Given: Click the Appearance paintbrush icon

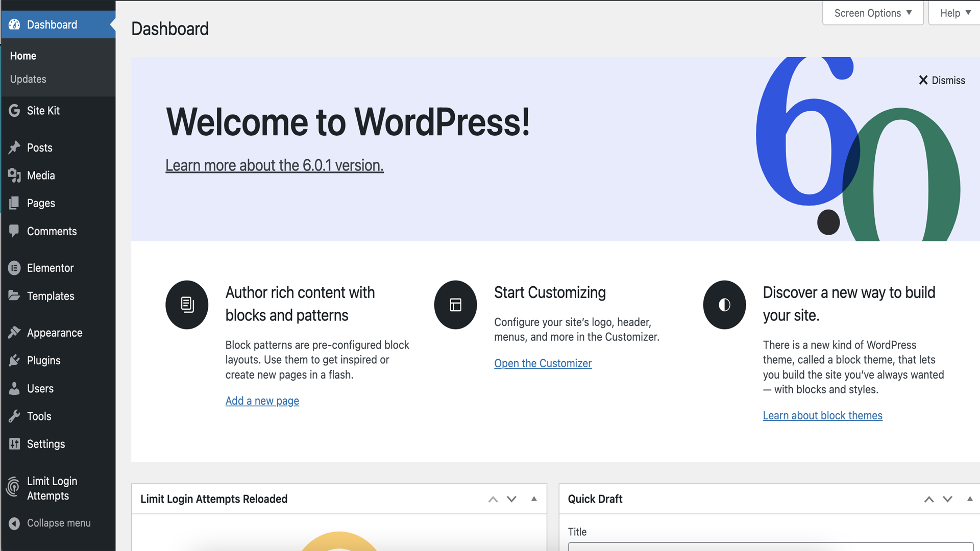Looking at the screenshot, I should click(14, 333).
